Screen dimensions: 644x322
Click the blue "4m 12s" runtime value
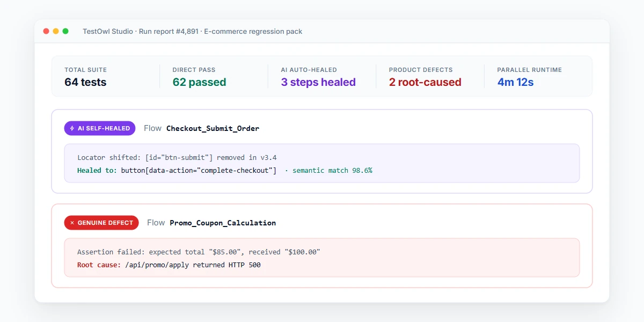(x=515, y=82)
